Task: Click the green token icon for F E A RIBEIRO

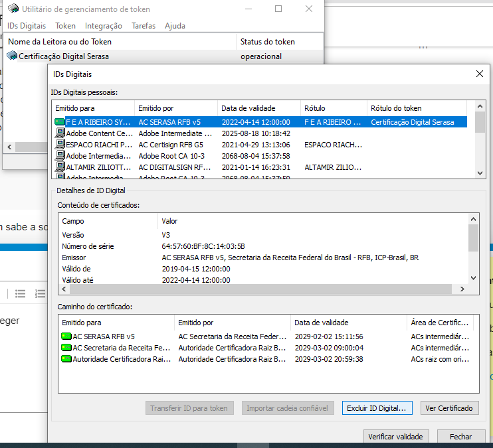Action: point(59,122)
